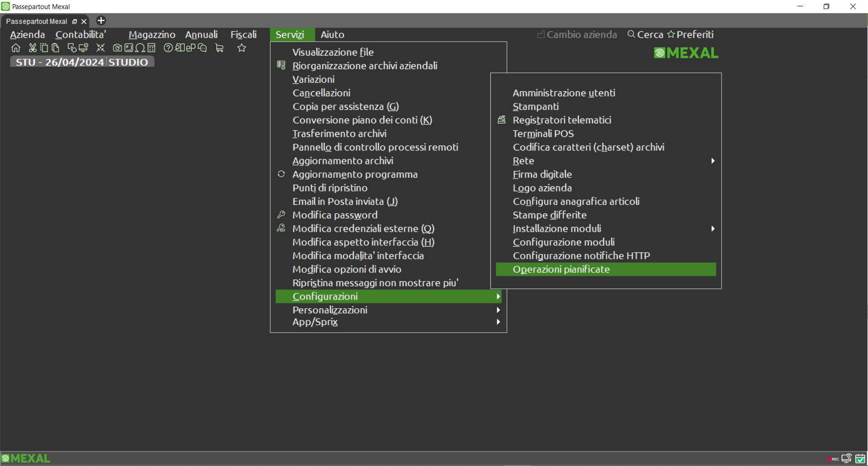Click the Home icon in the toolbar

pyautogui.click(x=16, y=48)
